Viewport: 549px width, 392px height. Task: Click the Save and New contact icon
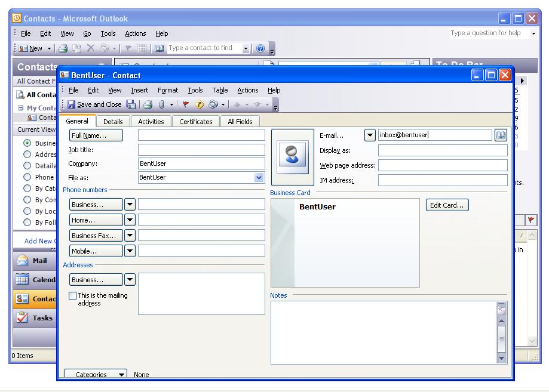pos(131,104)
